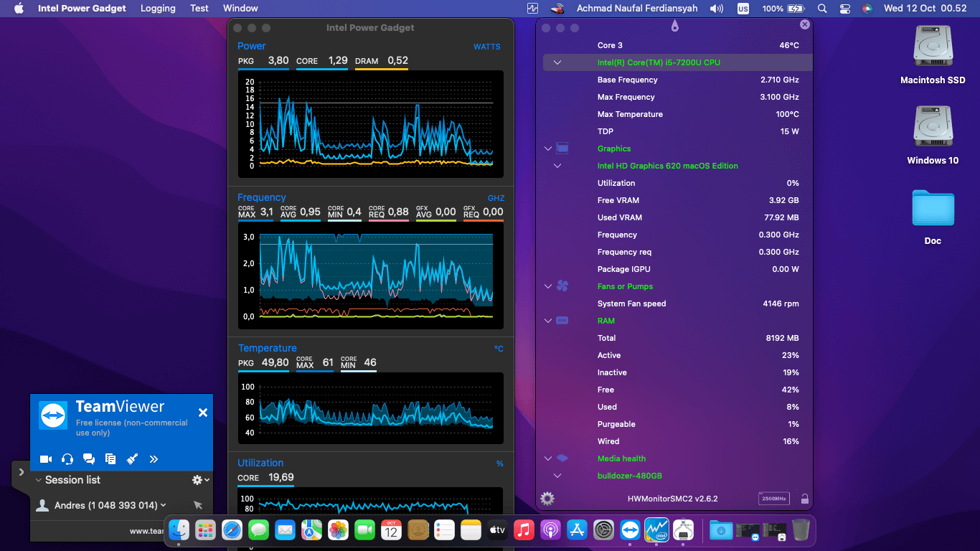Toggle the HWMonitorSMC2 lock icon

pos(805,499)
